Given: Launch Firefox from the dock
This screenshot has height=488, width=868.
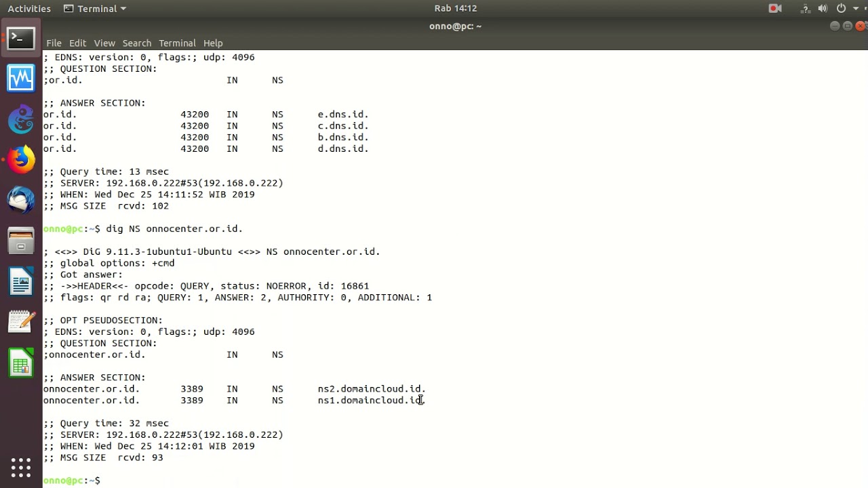Looking at the screenshot, I should (x=21, y=160).
